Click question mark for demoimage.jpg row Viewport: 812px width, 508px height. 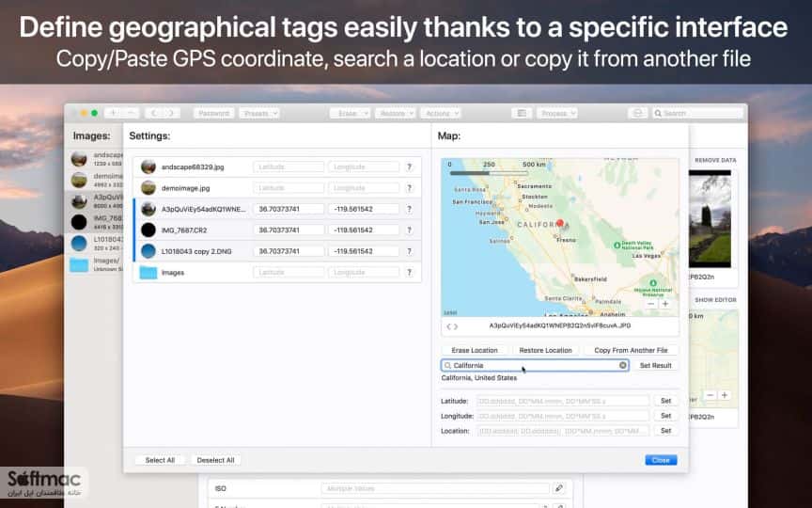(x=409, y=188)
